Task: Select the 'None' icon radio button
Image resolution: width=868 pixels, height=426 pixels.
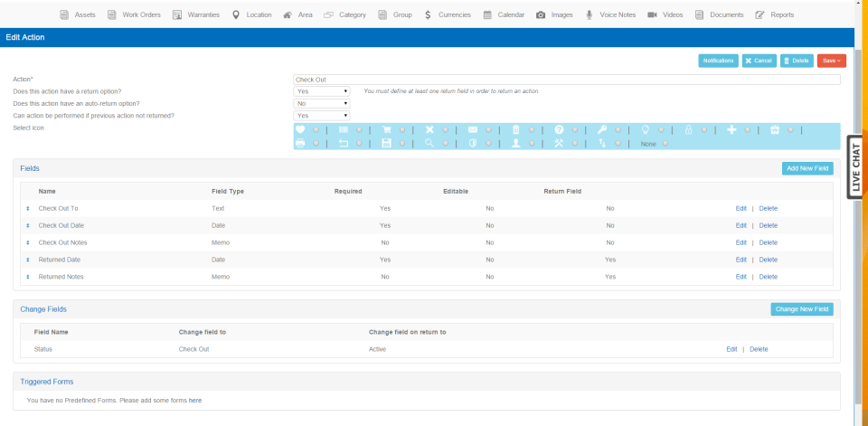Action: click(665, 144)
